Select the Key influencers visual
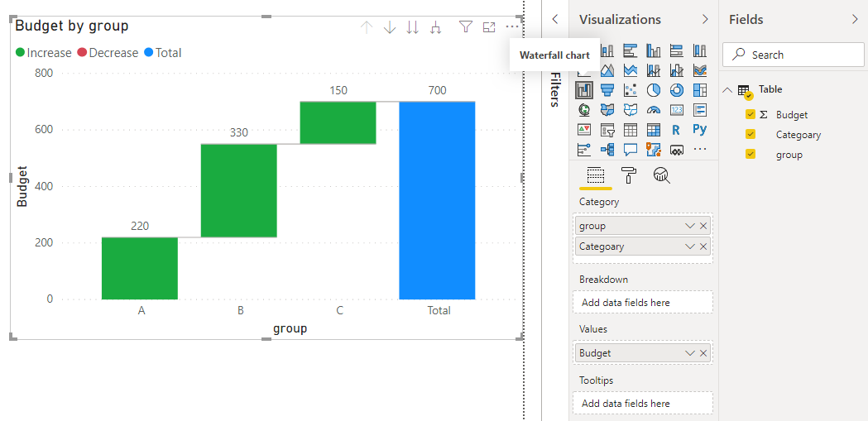This screenshot has height=421, width=868. pyautogui.click(x=584, y=150)
